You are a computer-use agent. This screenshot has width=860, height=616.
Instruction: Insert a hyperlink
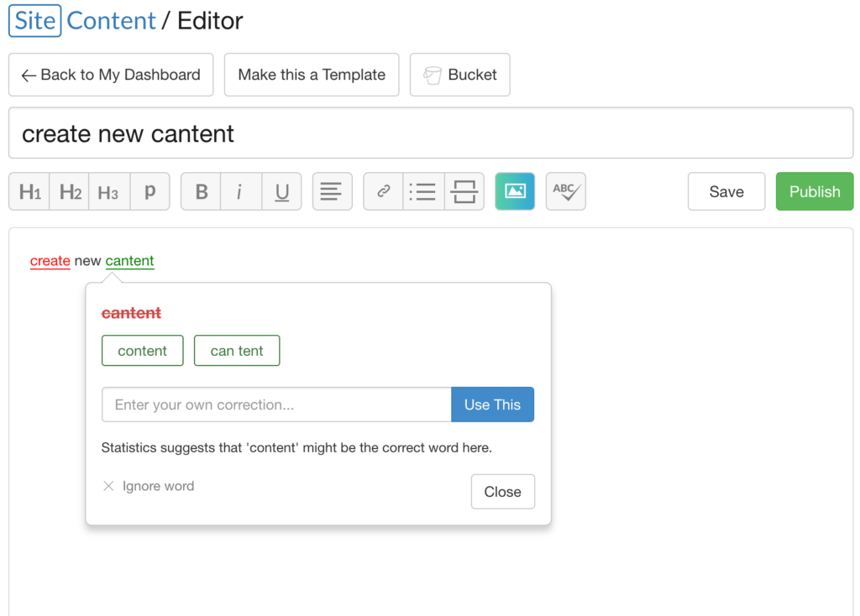(x=384, y=191)
